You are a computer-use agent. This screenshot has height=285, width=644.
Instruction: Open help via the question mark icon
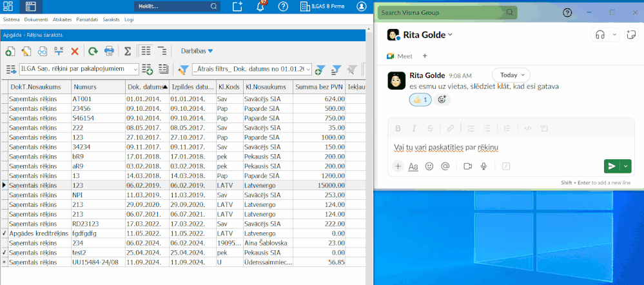click(x=283, y=6)
